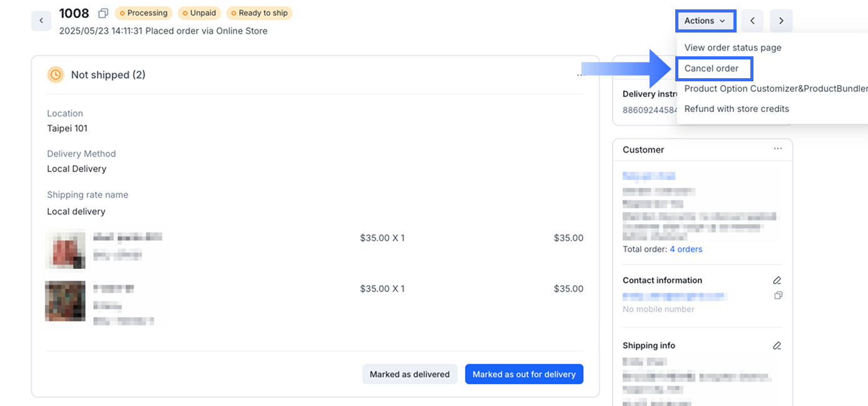
Task: Select Refund with store credits
Action: 737,109
